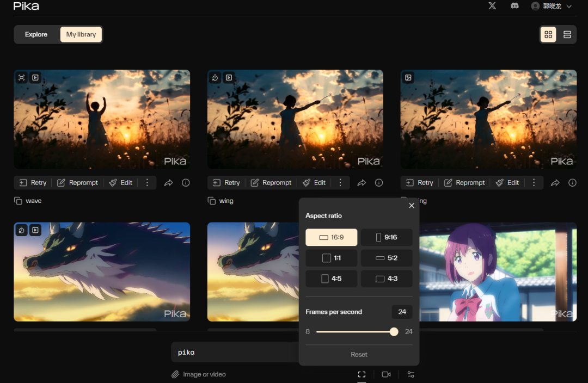Show info for second sunset video labeled wing
The image size is (588, 383).
pos(379,183)
